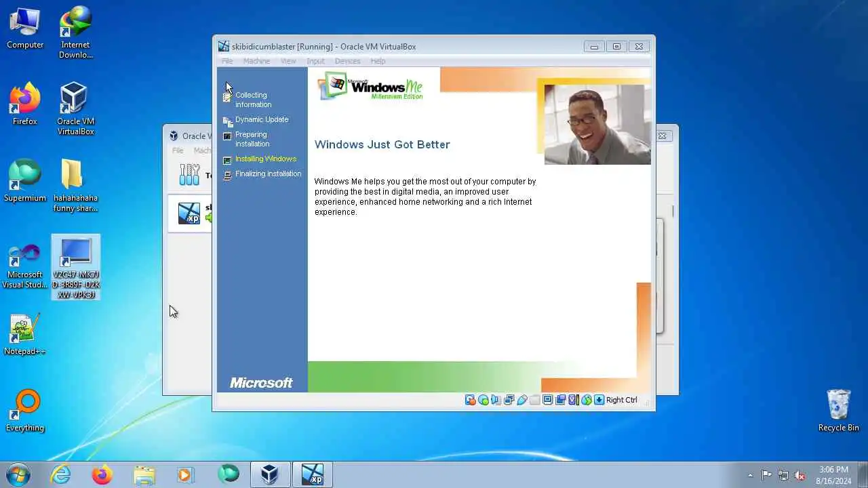Viewport: 868px width, 488px height.
Task: Select the V2C47-MK7JD desktop shortcut
Action: 75,268
